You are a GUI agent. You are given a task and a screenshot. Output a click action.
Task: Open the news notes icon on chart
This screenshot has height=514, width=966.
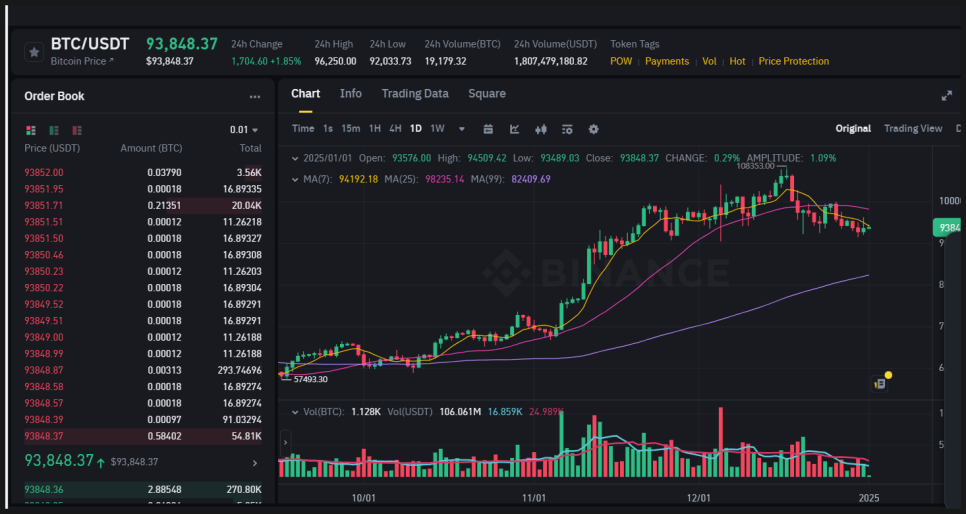(880, 383)
